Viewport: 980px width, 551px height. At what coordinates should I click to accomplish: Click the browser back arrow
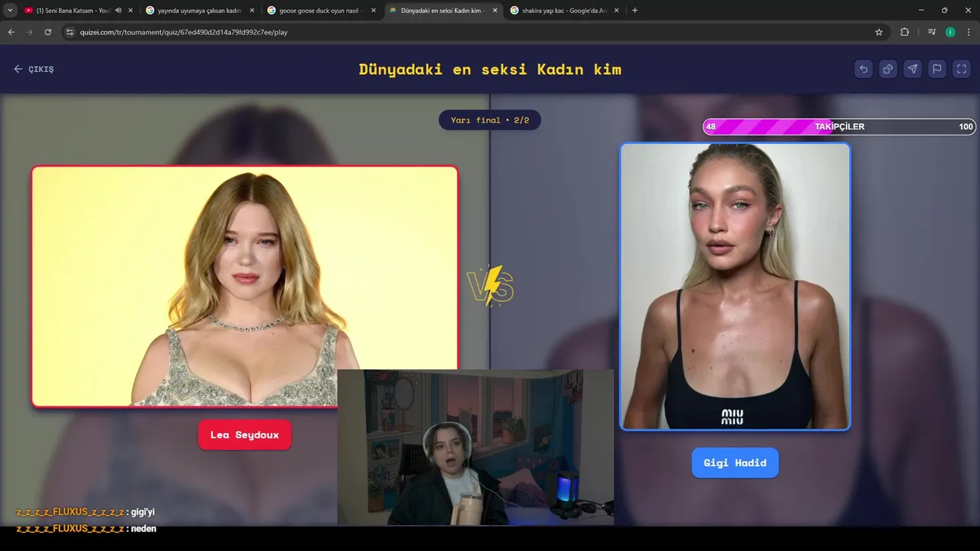(x=11, y=32)
